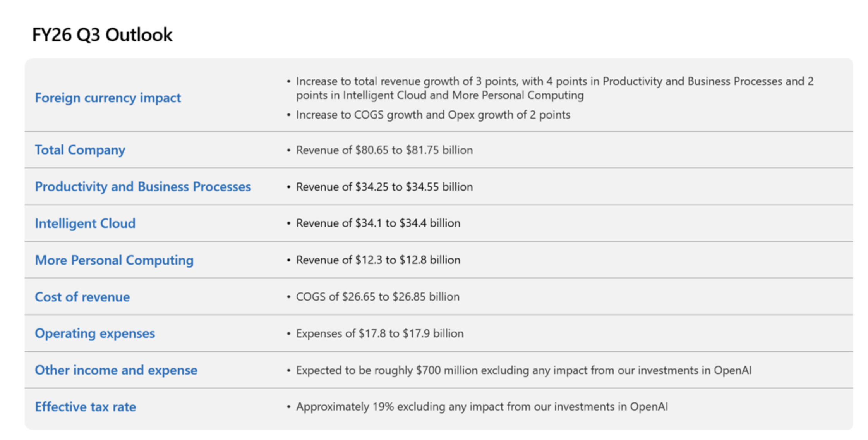The height and width of the screenshot is (440, 868).
Task: Click COGS of $26.65 to $26.85 billion
Action: pyautogui.click(x=377, y=297)
